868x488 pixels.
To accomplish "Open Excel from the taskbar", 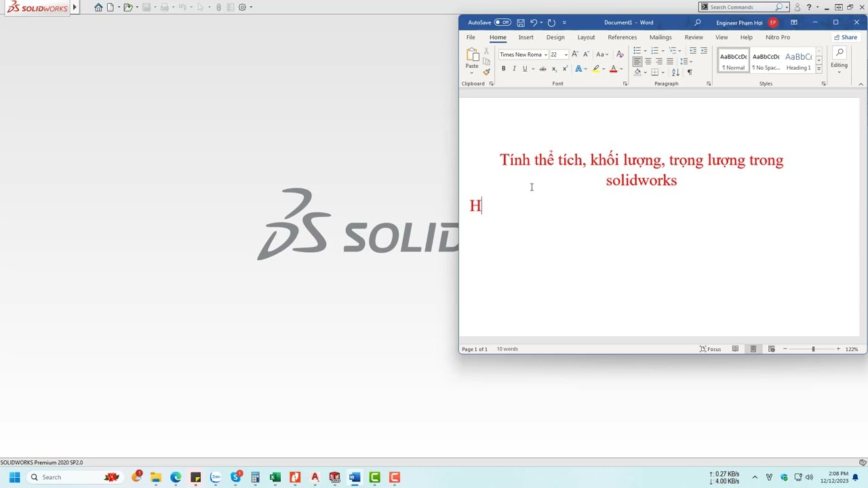I will click(x=275, y=477).
